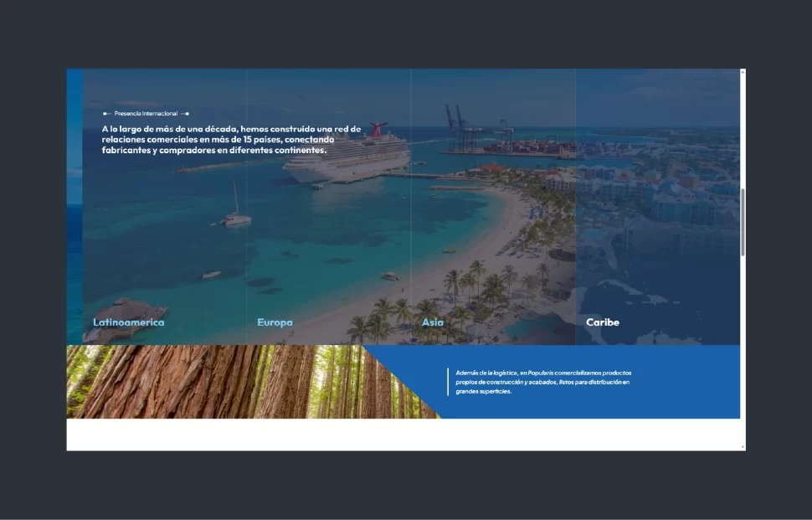The width and height of the screenshot is (812, 520).
Task: Click the Presencia Internacional section label
Action: [x=146, y=113]
